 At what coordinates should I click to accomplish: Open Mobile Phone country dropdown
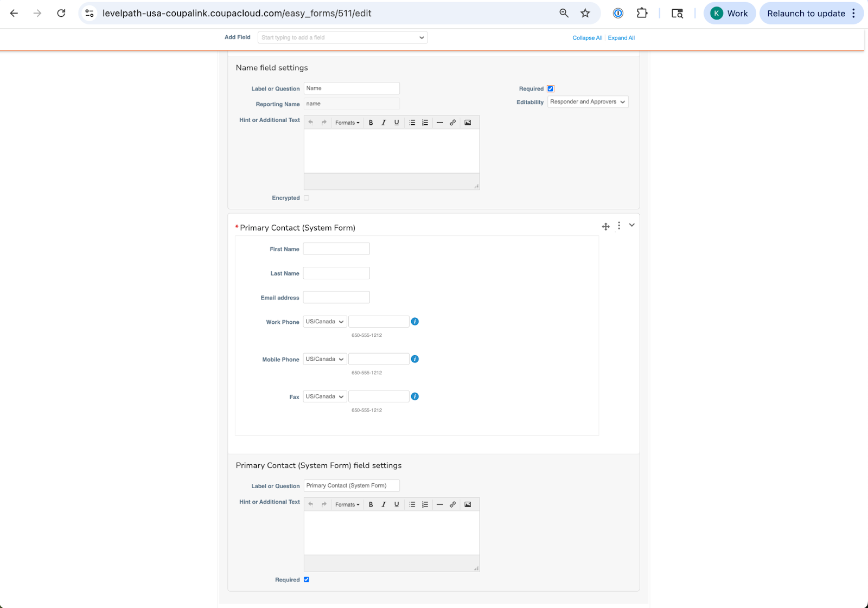click(x=324, y=359)
